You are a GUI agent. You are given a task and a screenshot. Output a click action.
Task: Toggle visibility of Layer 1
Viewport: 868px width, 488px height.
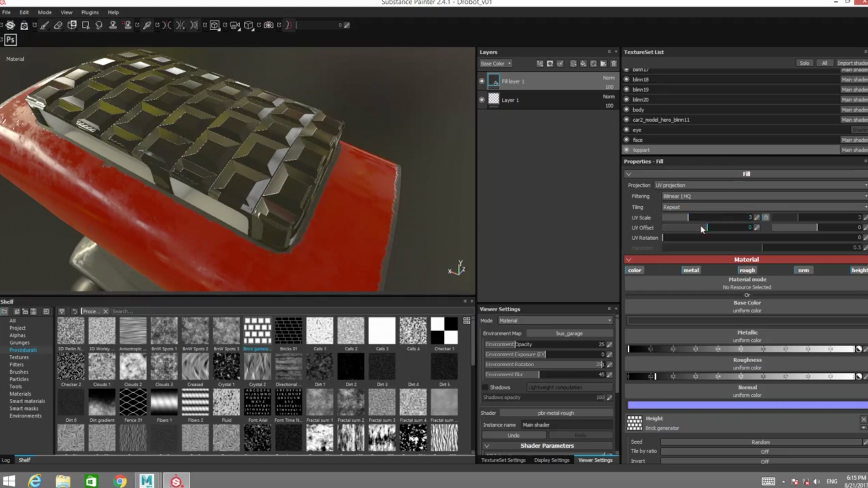pos(482,100)
